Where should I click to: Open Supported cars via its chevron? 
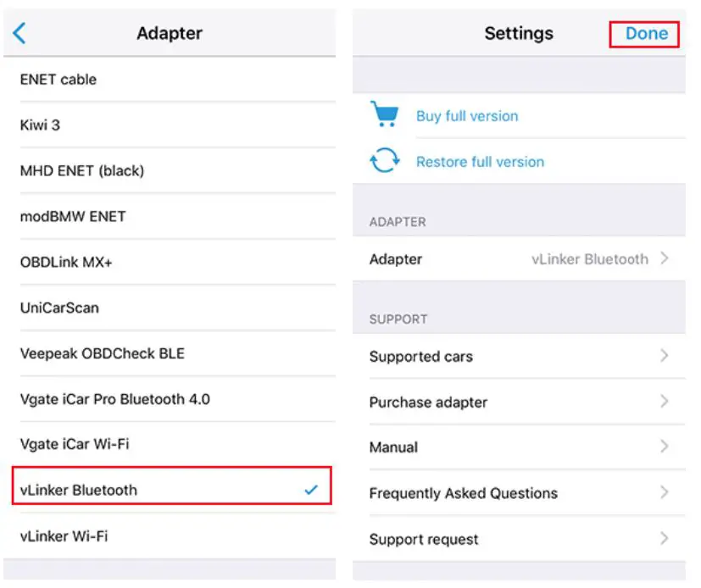point(664,357)
